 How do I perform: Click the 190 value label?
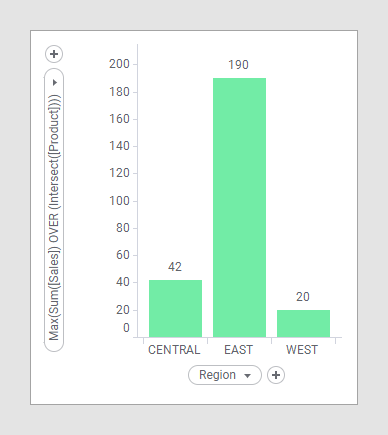[238, 65]
